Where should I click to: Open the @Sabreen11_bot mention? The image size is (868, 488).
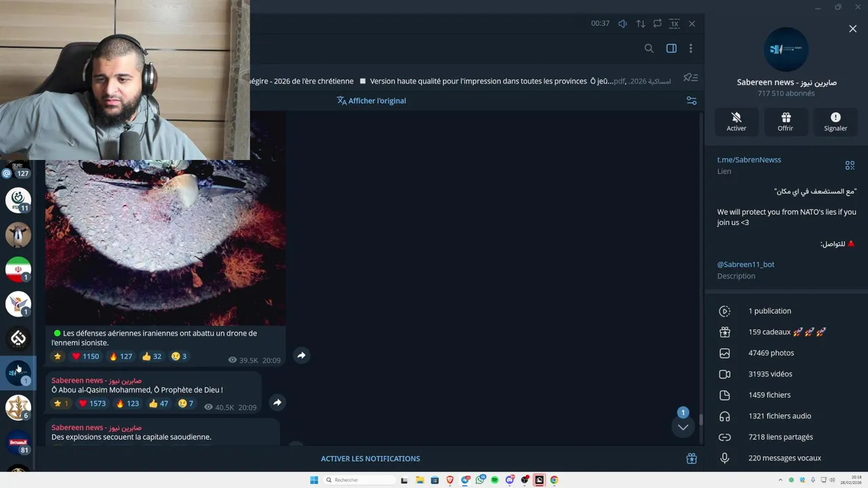(x=746, y=264)
